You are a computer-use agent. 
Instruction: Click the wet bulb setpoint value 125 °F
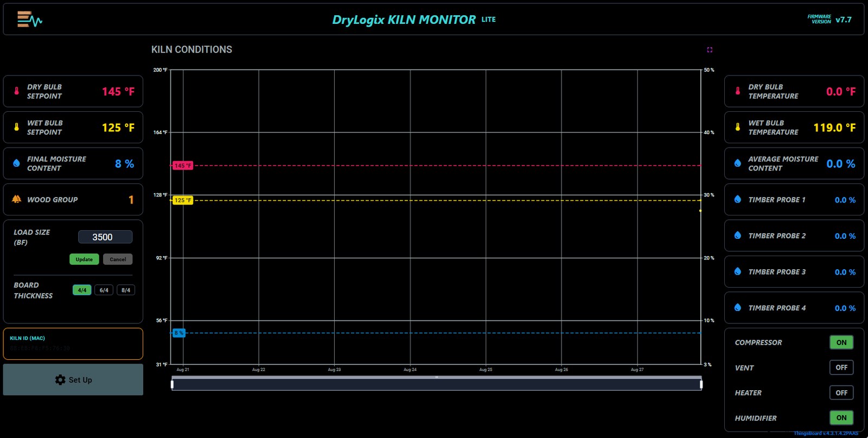pyautogui.click(x=118, y=128)
